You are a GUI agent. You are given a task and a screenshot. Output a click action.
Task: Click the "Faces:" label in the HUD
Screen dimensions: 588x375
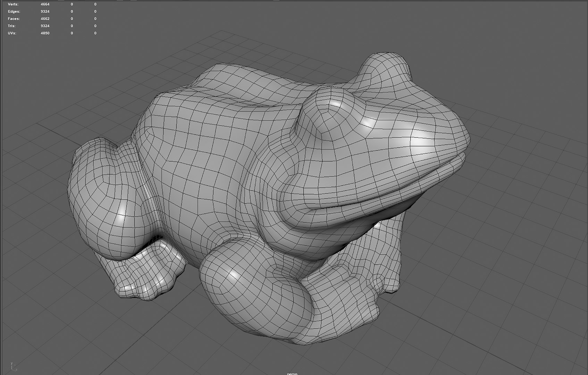[x=14, y=19]
